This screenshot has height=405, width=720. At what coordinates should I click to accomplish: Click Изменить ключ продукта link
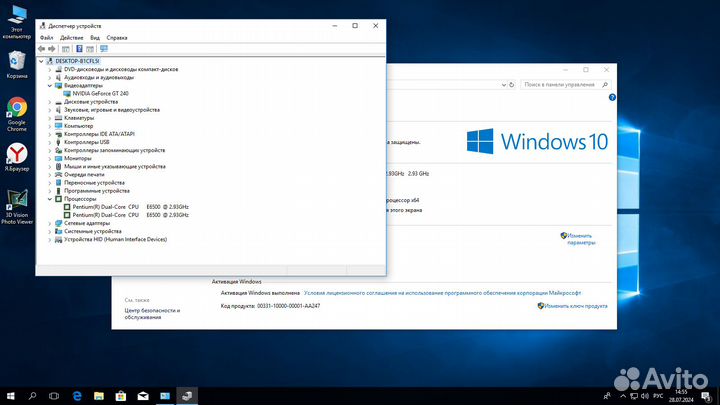[576, 306]
